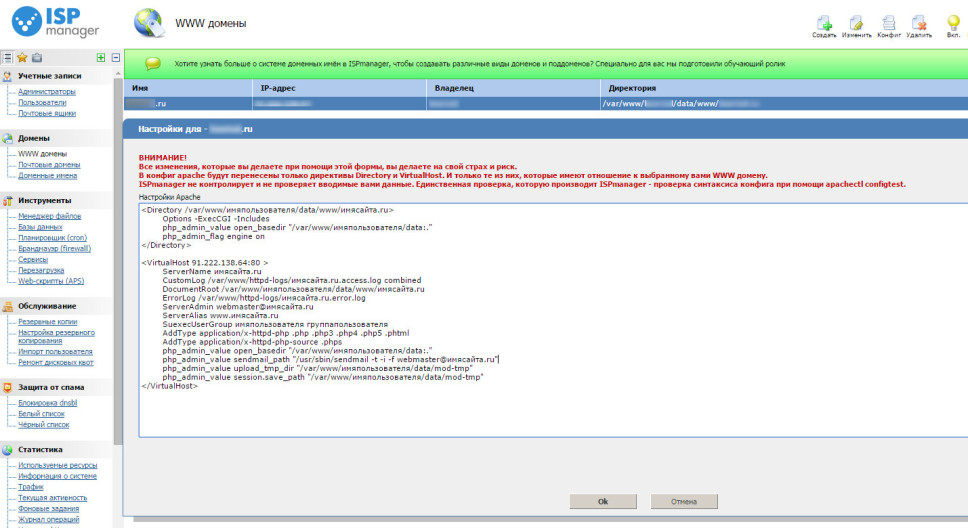Click the Учетные записи user icon

pos(7,76)
